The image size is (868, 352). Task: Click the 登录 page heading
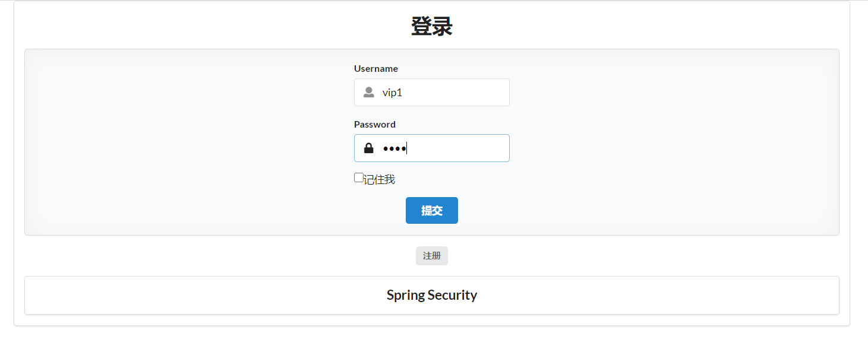(x=431, y=26)
